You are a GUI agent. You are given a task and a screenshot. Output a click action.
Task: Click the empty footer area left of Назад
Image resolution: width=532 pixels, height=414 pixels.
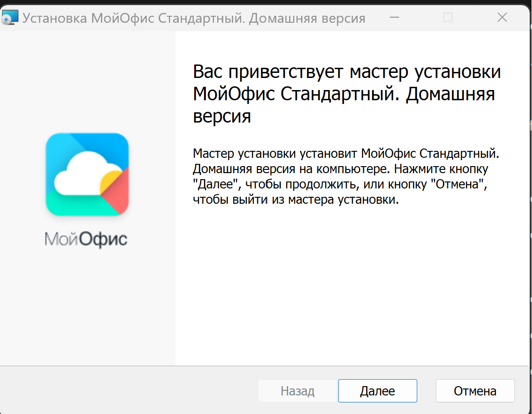coord(125,391)
